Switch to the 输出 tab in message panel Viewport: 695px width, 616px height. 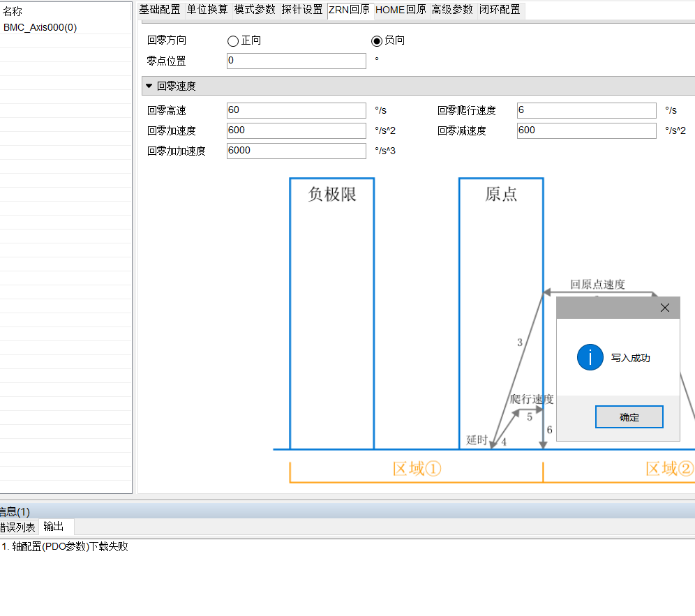pyautogui.click(x=54, y=527)
